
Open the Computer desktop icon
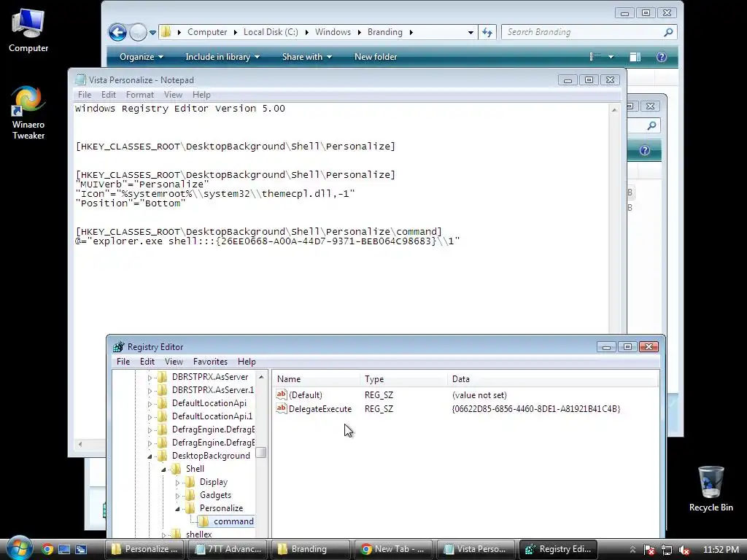(x=28, y=30)
